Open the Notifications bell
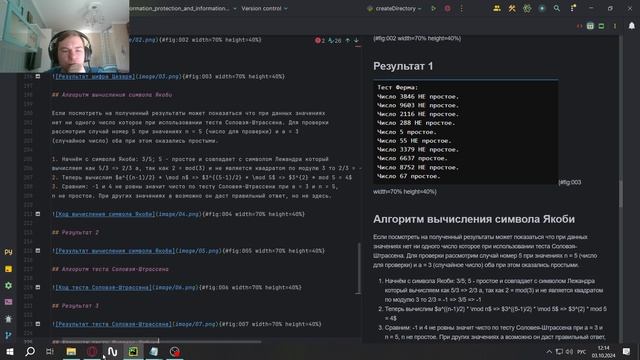This screenshot has width=640, height=360. (x=631, y=26)
